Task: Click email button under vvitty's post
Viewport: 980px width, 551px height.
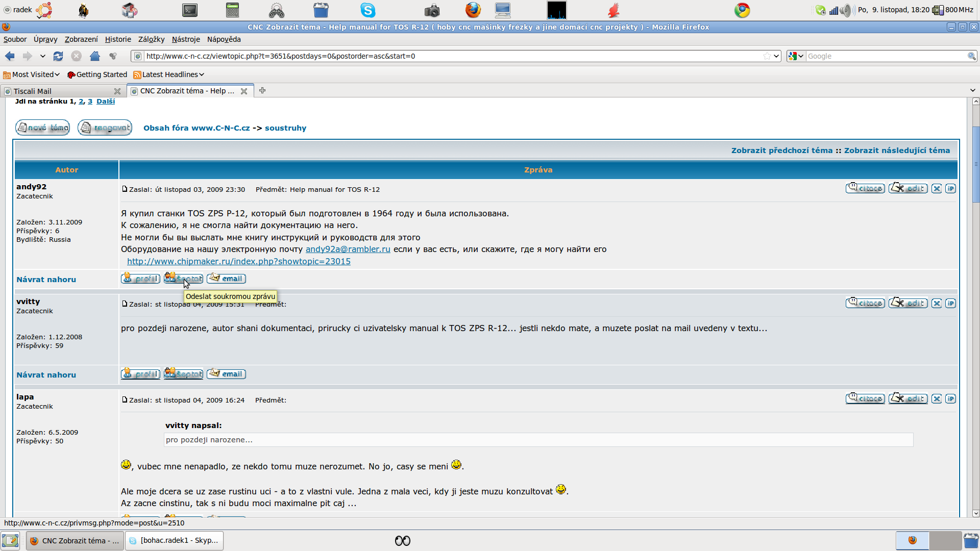Action: (x=226, y=374)
